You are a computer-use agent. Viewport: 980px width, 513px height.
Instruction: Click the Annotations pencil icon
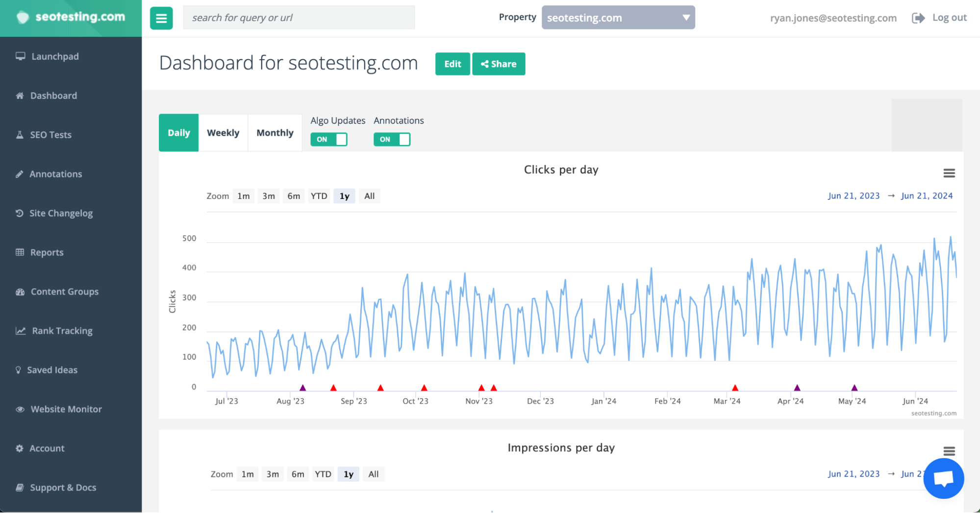point(19,174)
